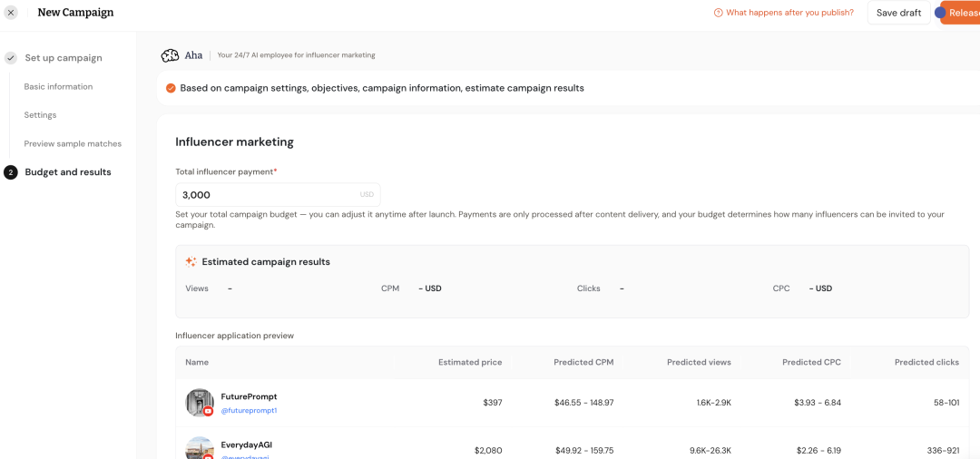Click the Set up campaign checkmark step icon
Screen dimensions: 980x459
11,58
